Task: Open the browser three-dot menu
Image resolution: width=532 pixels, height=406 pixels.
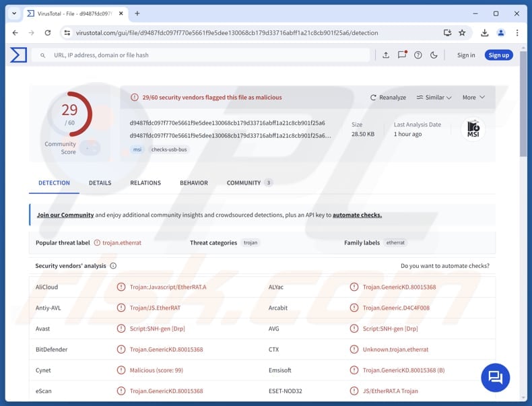Action: [x=517, y=33]
